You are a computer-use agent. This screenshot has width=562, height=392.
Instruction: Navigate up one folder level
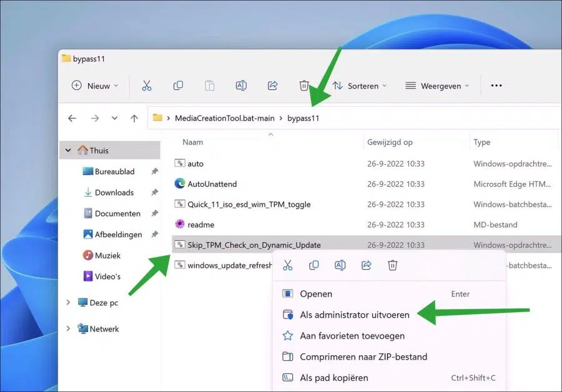[x=134, y=118]
